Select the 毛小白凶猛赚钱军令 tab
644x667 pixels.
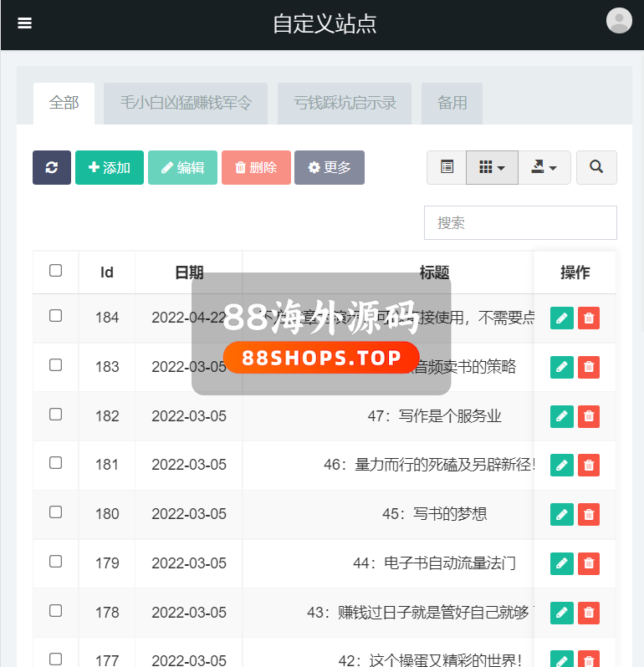tap(186, 104)
